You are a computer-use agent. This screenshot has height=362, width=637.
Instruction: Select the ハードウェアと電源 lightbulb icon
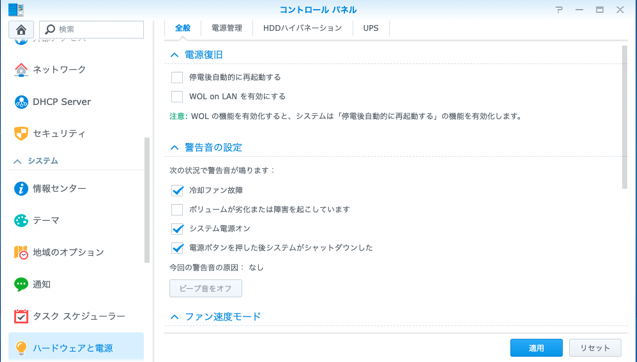click(21, 348)
